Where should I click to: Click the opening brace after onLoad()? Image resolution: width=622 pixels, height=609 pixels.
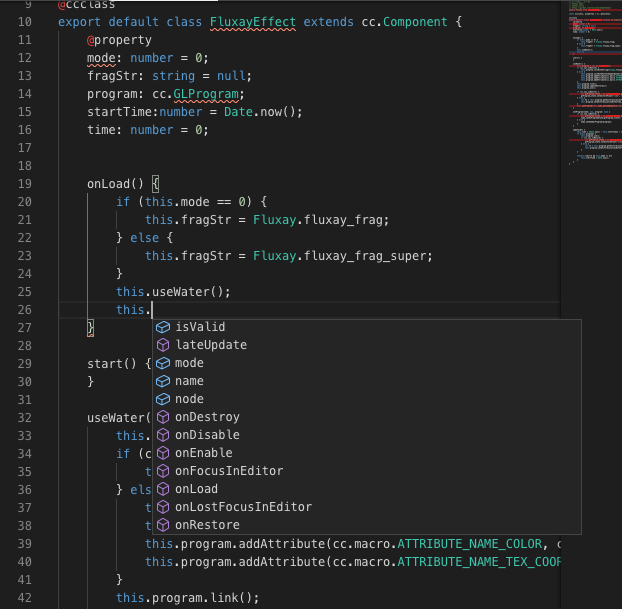tap(156, 184)
